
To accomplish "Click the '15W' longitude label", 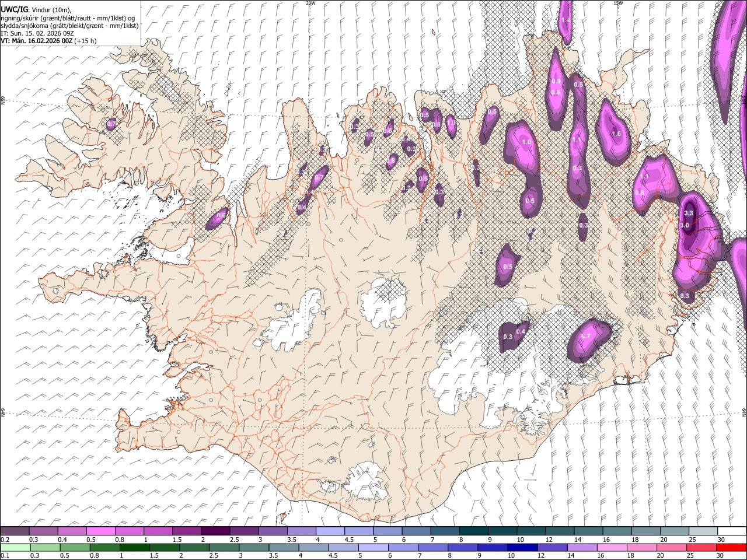I will [618, 3].
